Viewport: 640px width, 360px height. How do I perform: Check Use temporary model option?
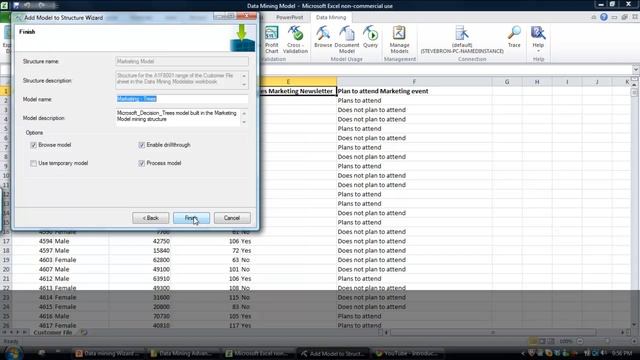33,163
